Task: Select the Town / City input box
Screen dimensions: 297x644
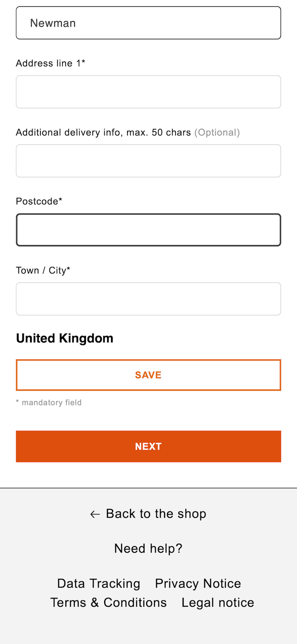Action: pyautogui.click(x=148, y=299)
